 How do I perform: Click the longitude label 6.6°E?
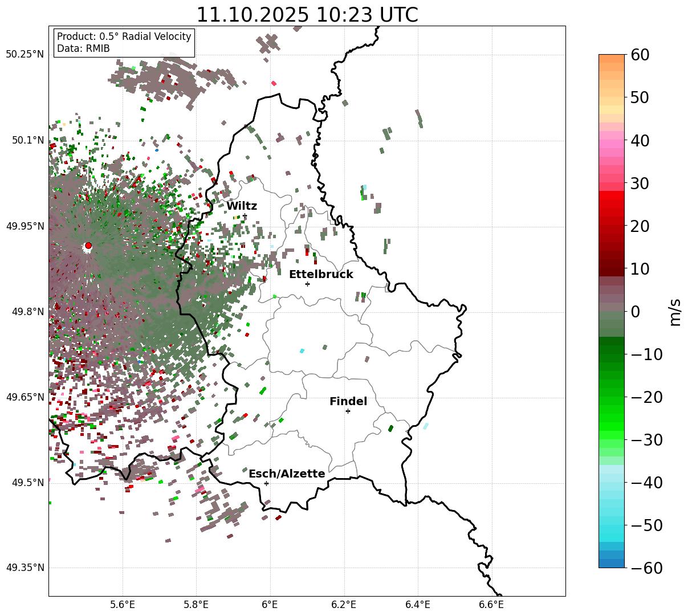click(491, 605)
